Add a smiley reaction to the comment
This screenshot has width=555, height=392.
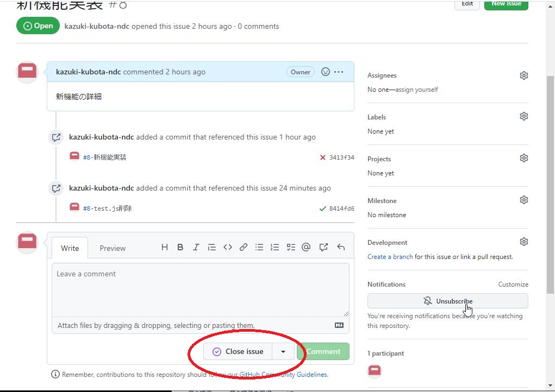[x=325, y=71]
